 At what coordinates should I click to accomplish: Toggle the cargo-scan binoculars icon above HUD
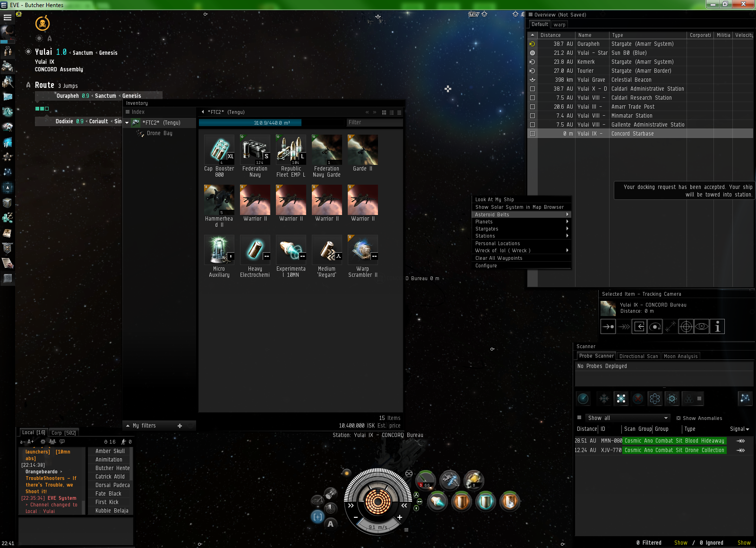409,473
